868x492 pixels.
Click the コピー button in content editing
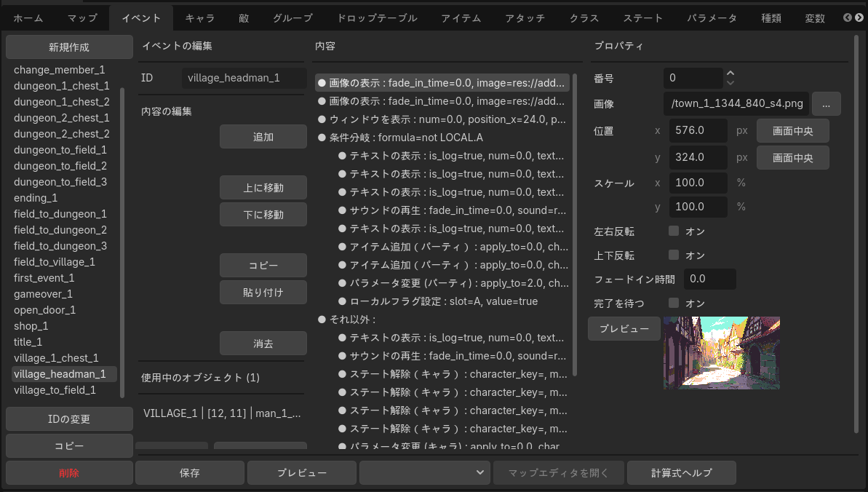263,266
